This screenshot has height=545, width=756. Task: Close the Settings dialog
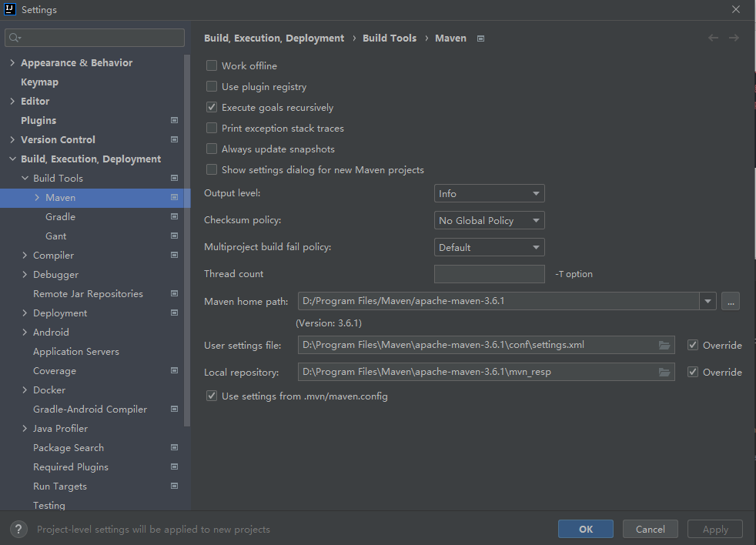(736, 9)
